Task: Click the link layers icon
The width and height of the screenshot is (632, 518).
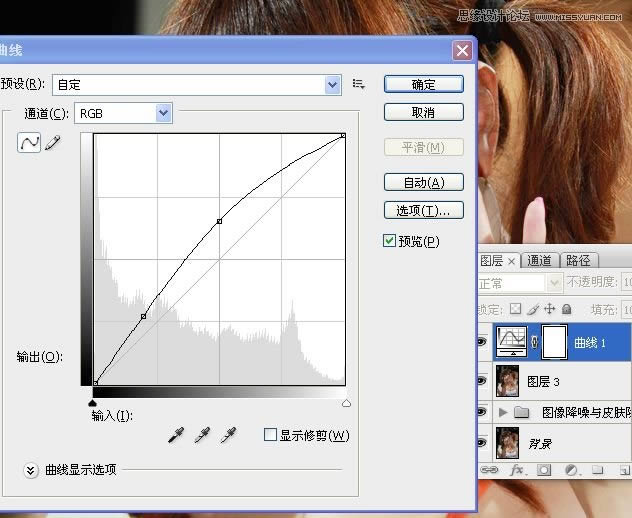Action: (x=490, y=468)
